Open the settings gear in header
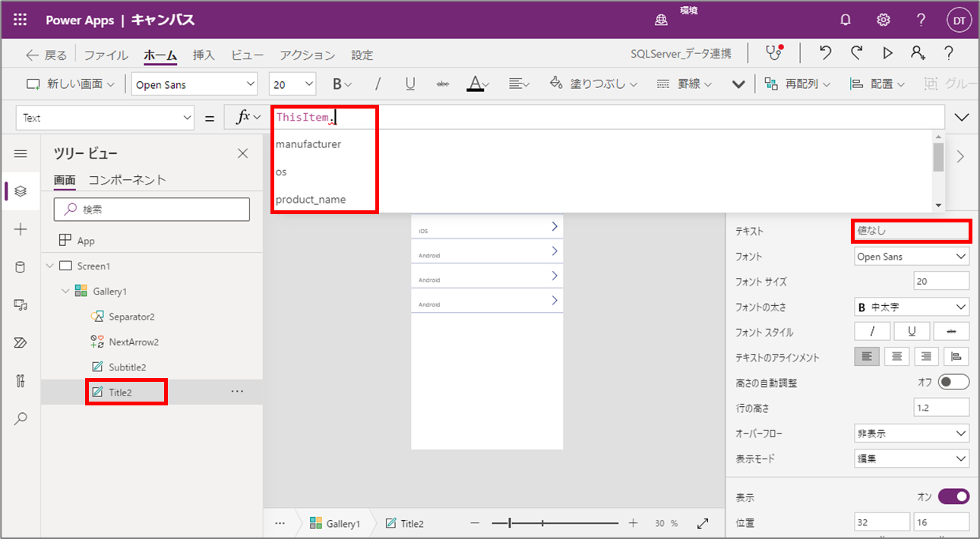The width and height of the screenshot is (980, 539). [x=884, y=20]
